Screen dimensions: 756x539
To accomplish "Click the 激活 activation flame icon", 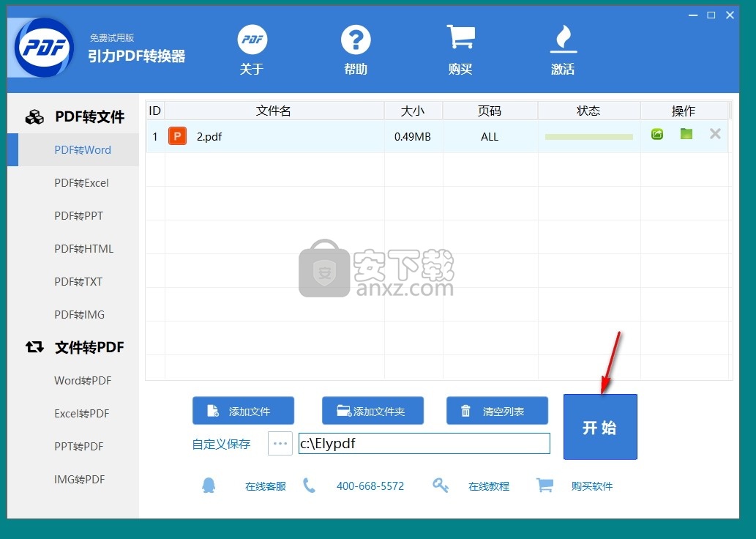I will tap(563, 39).
